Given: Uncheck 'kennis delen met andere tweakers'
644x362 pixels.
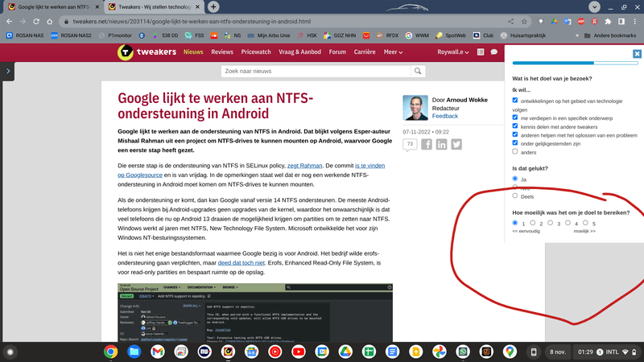Looking at the screenshot, I should tap(515, 126).
